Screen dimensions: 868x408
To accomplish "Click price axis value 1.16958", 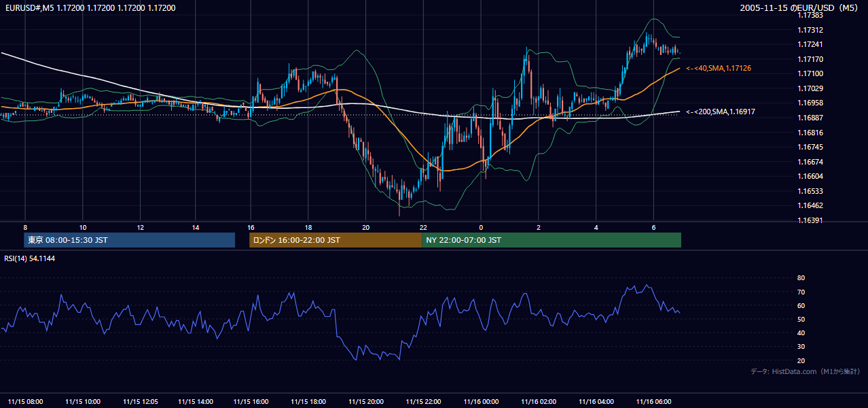I will click(x=810, y=103).
